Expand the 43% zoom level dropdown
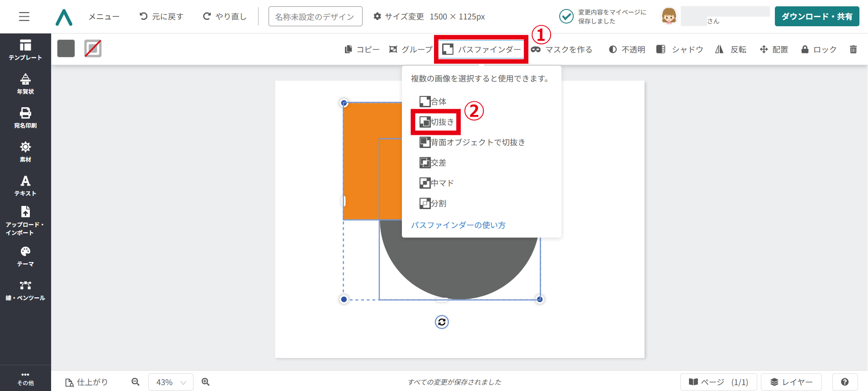868x391 pixels. click(x=171, y=382)
